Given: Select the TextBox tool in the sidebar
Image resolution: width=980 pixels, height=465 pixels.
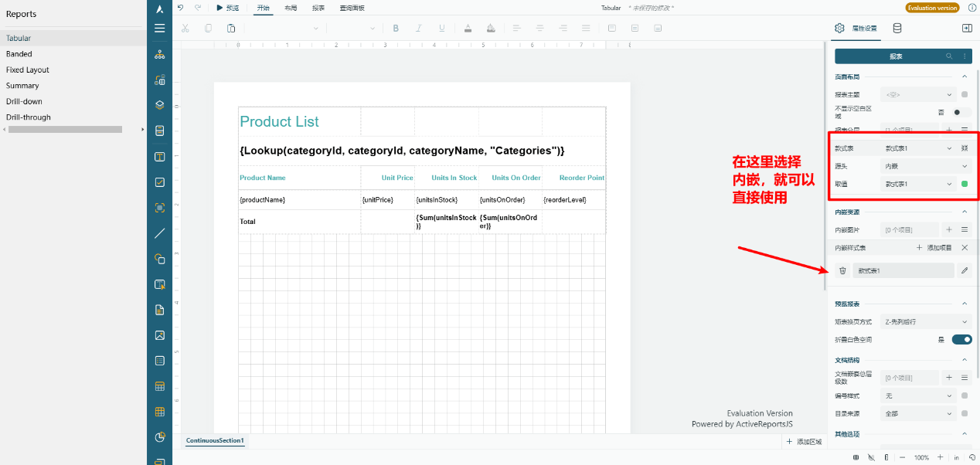Looking at the screenshot, I should pyautogui.click(x=159, y=157).
